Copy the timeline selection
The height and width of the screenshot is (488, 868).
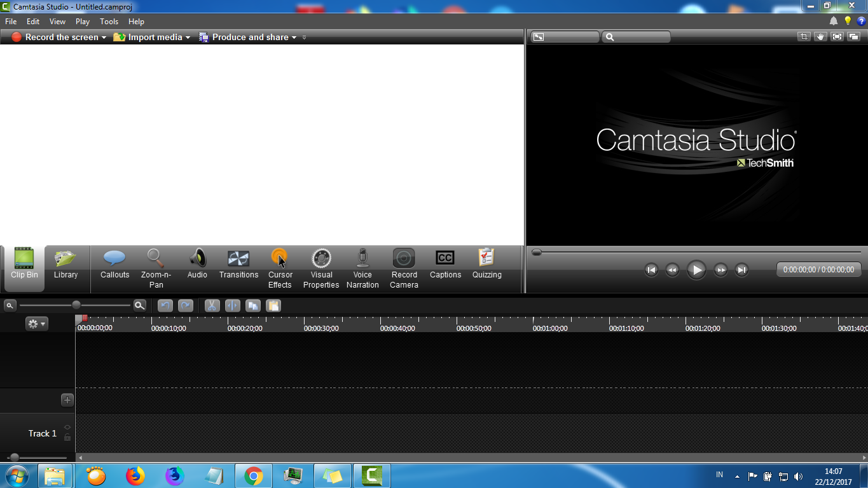(253, 306)
